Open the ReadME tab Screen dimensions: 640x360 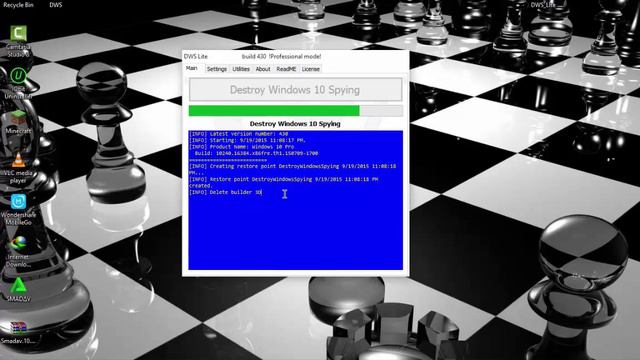(286, 69)
